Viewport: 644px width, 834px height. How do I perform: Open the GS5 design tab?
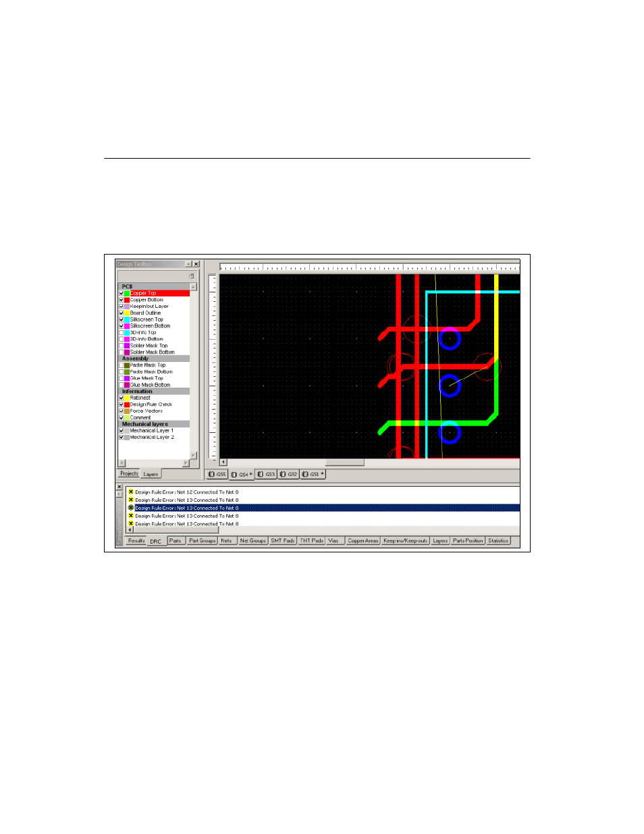coord(217,475)
